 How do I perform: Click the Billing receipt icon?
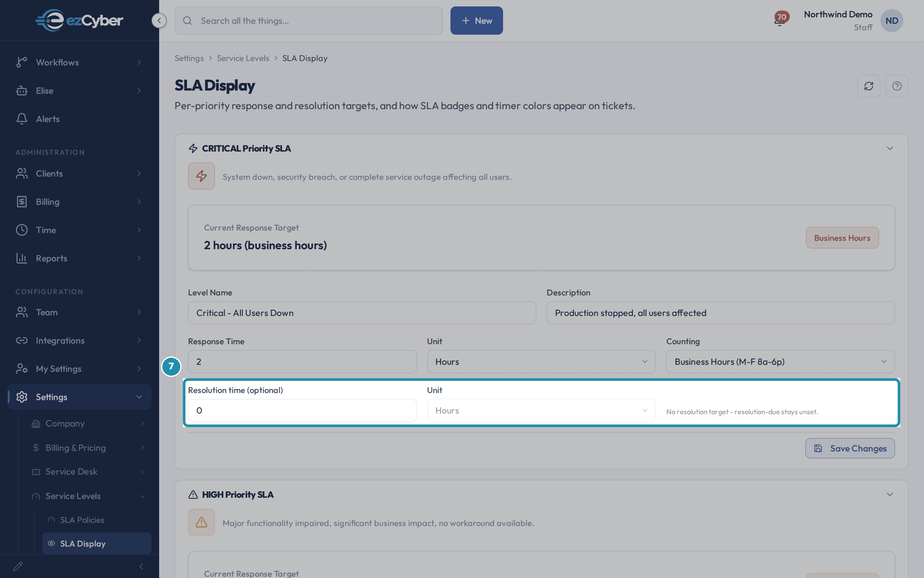pos(22,202)
